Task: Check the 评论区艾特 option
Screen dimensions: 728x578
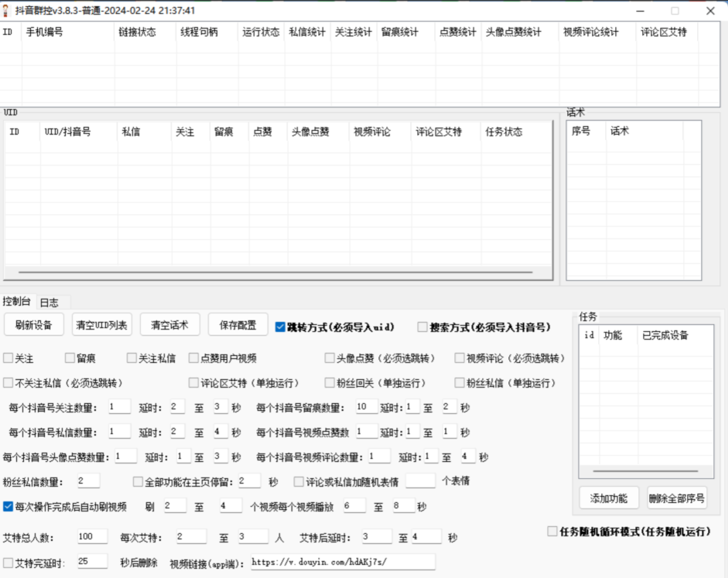Action: point(193,382)
